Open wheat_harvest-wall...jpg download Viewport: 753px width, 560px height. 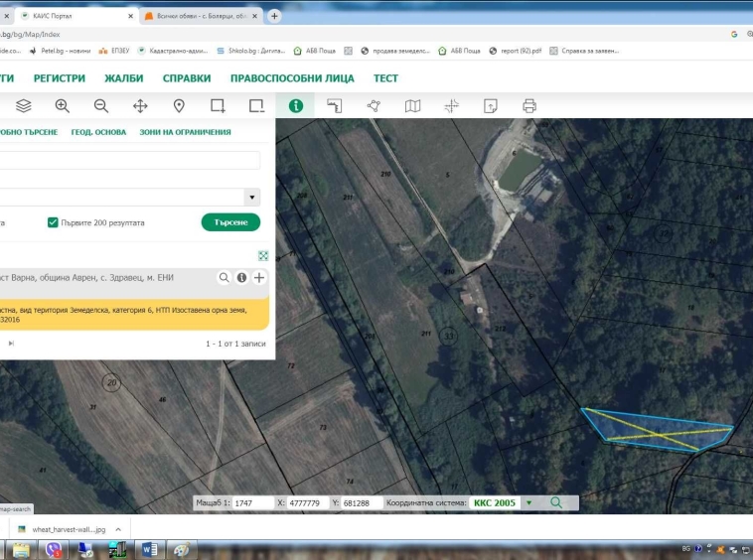point(69,529)
